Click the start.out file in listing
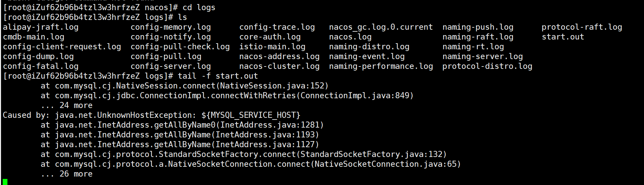The image size is (644, 185). [563, 37]
